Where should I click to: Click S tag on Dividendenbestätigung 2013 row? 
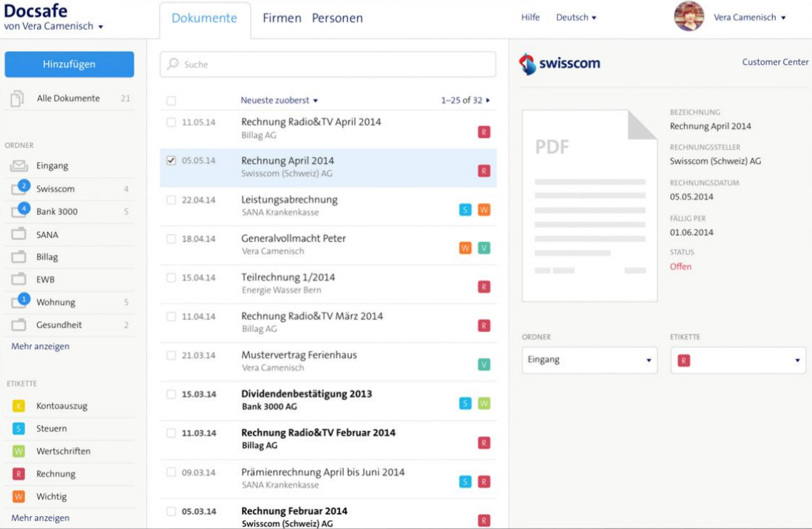(x=465, y=404)
